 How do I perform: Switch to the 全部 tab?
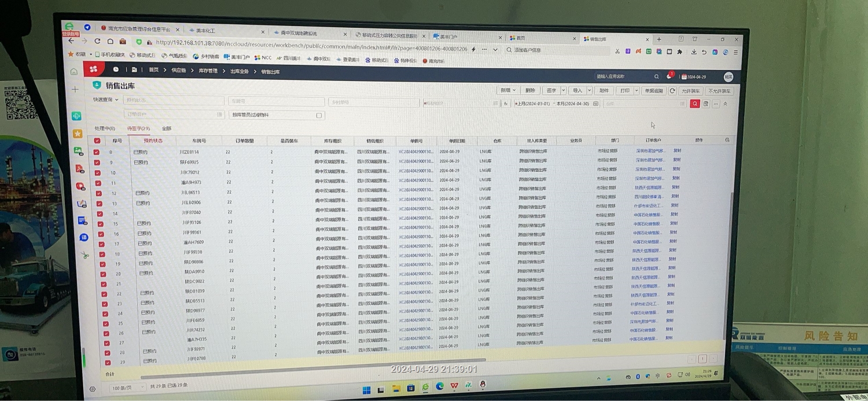(167, 128)
